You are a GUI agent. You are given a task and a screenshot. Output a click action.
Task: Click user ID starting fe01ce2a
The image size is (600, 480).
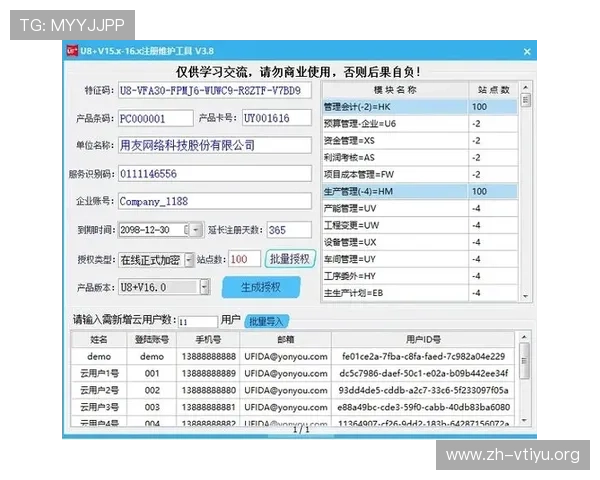423,356
